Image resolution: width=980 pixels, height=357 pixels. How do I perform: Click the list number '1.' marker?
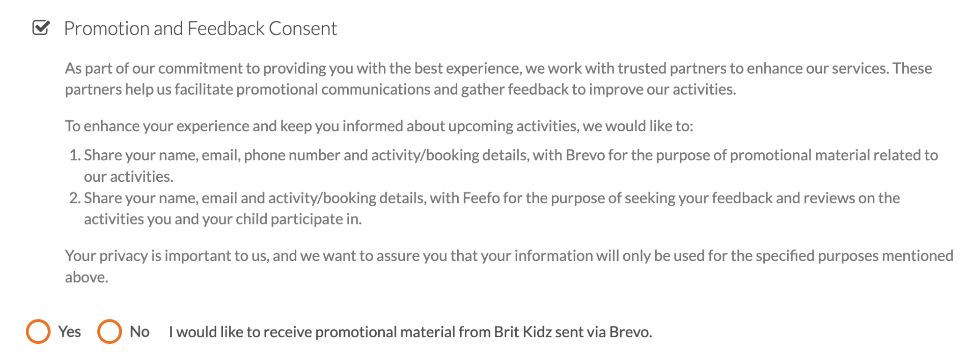tap(75, 155)
